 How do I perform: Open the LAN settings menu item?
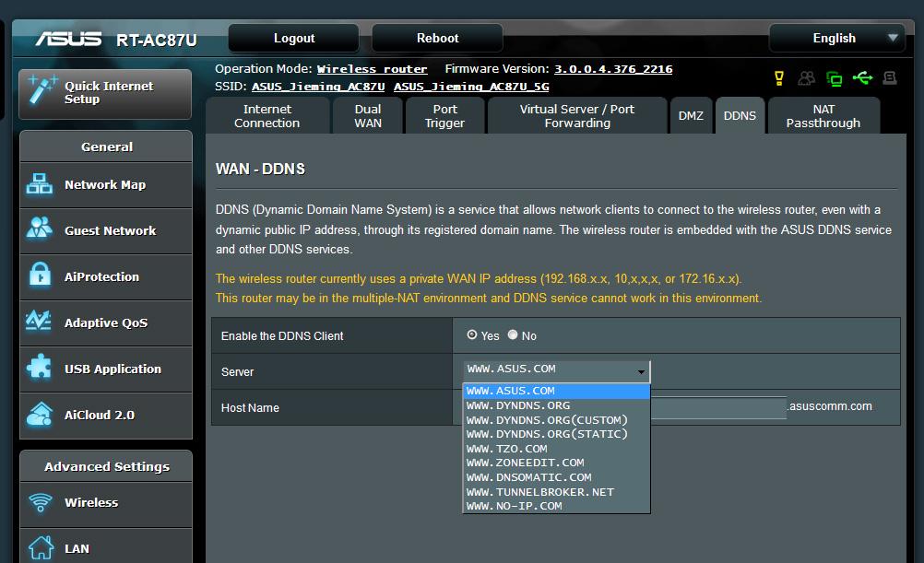106,545
